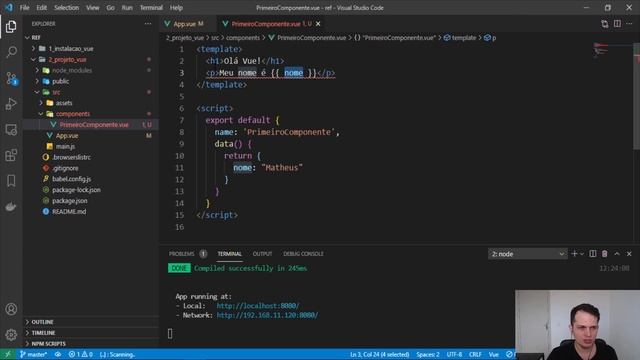Expand the assets folder
Viewport: 640px width, 360px height.
[41, 103]
